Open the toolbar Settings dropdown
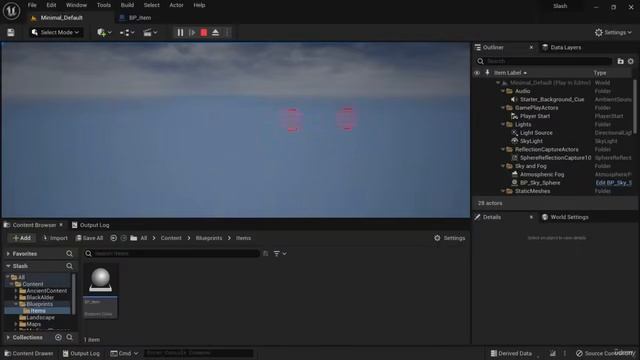 tap(613, 32)
